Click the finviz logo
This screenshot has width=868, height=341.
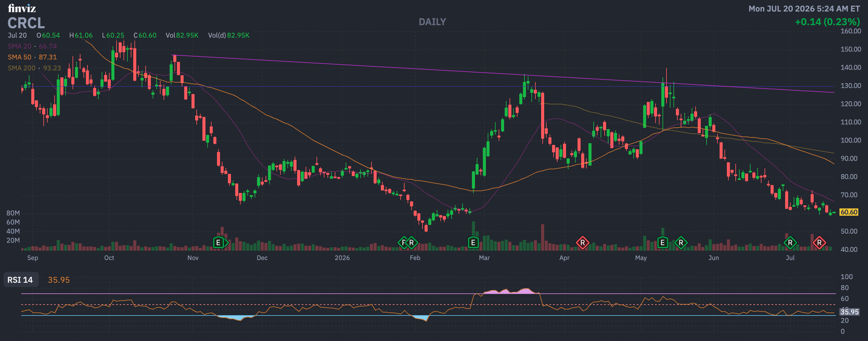pos(22,8)
